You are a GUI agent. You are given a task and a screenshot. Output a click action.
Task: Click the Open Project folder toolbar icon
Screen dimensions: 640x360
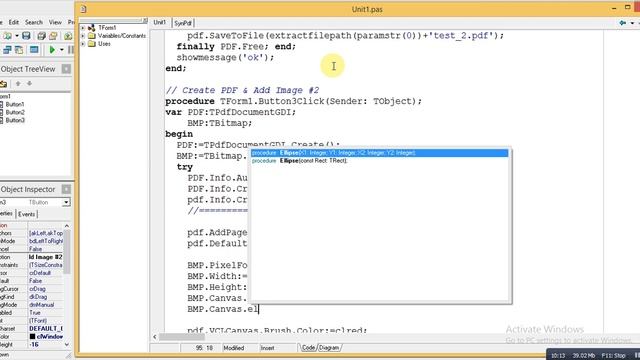click(x=53, y=36)
